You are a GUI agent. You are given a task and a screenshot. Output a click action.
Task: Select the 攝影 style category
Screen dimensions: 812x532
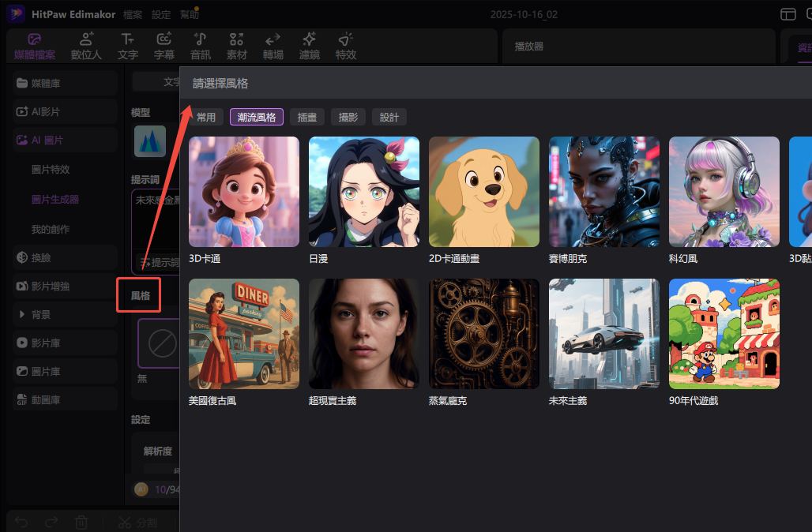pyautogui.click(x=348, y=117)
